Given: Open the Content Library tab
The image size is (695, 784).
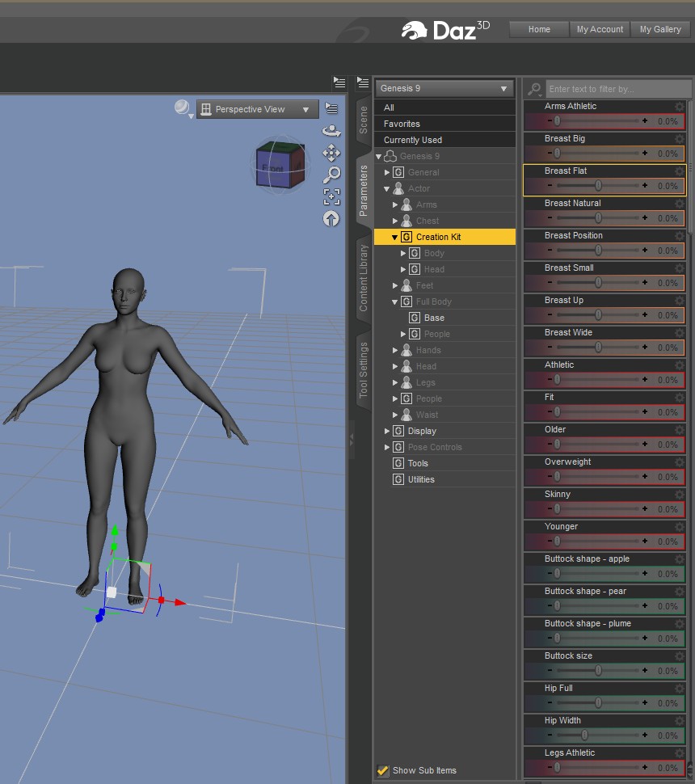Looking at the screenshot, I should click(364, 277).
